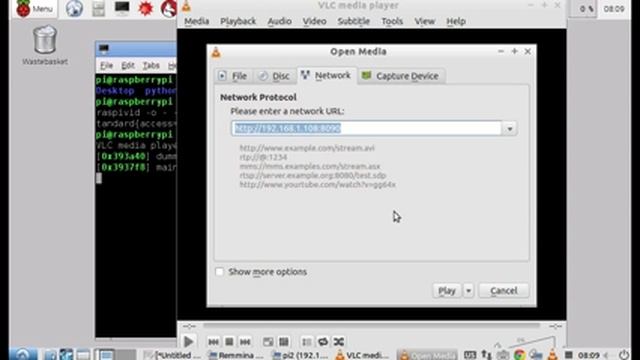Open the Raspberry Pi Menu button

click(34, 9)
